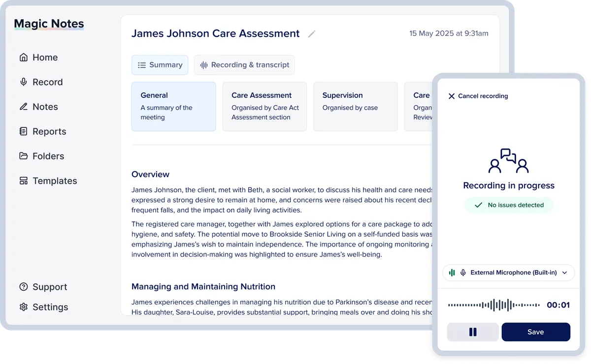Save the current recording
This screenshot has height=364, width=591.
(x=536, y=332)
